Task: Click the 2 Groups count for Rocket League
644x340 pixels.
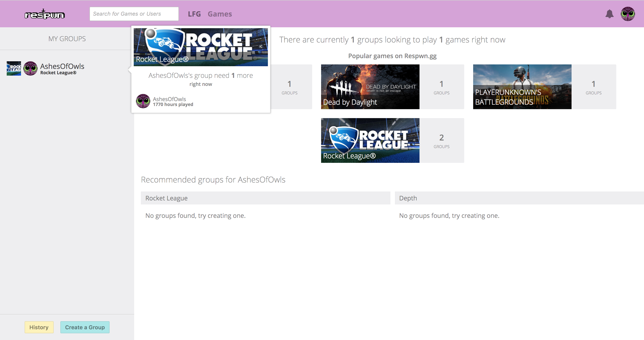Action: point(441,140)
